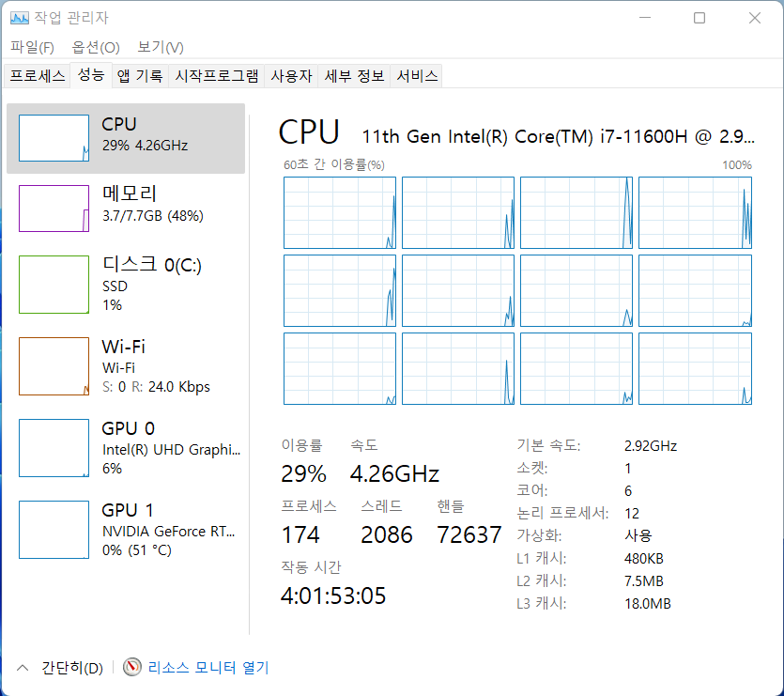Go to the 시작프로그램 tab

click(x=217, y=76)
